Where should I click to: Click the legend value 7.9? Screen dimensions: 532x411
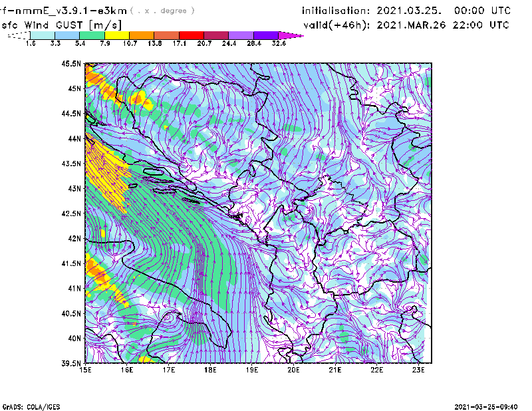(x=105, y=43)
